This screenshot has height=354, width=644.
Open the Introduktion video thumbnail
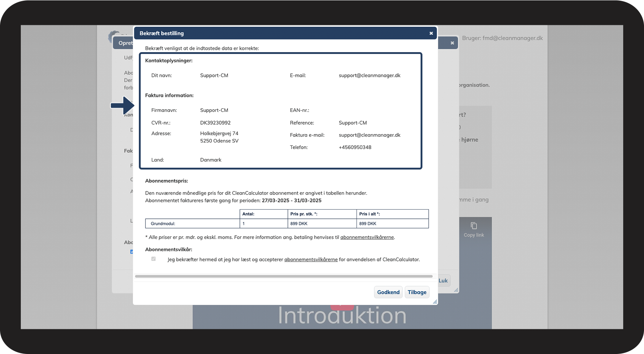click(342, 315)
